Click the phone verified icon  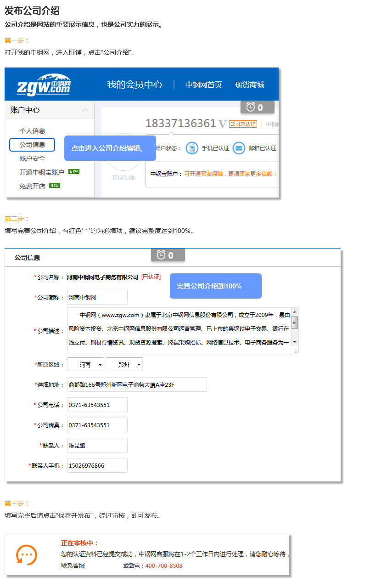(x=192, y=148)
